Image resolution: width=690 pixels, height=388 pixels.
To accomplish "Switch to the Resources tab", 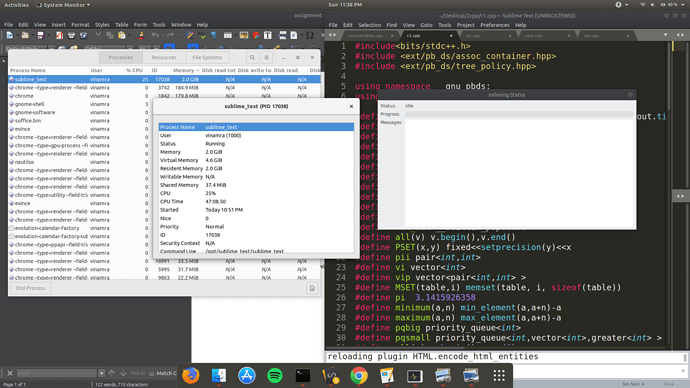I will coord(164,58).
